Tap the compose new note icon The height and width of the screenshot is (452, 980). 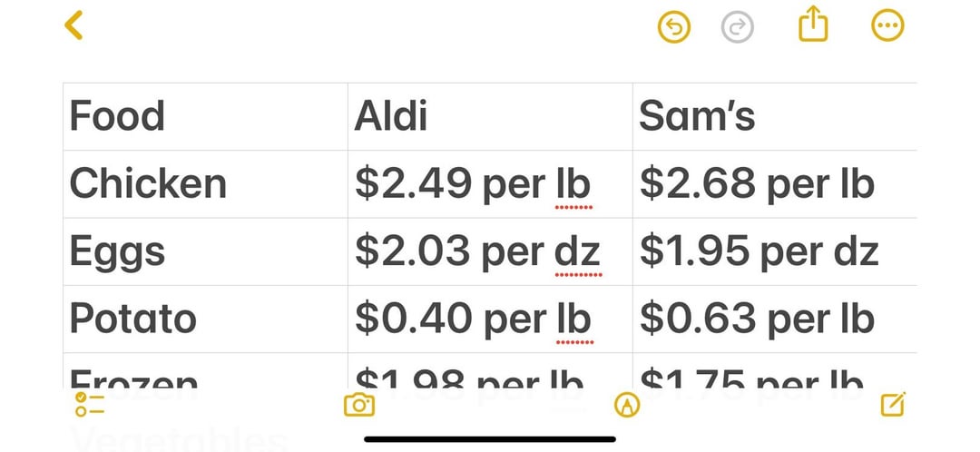click(x=893, y=405)
